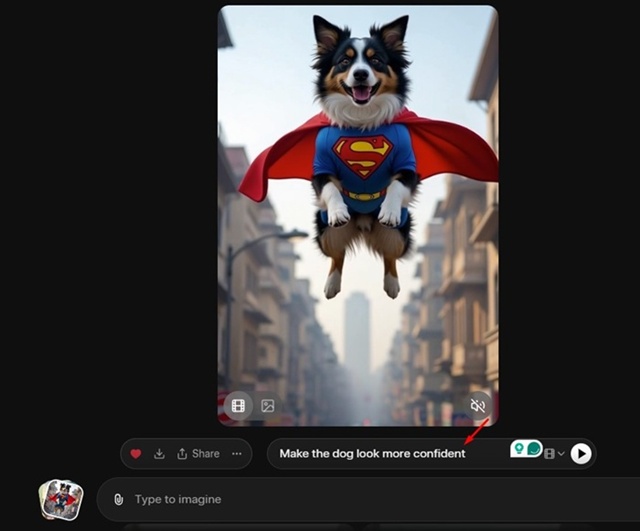Switch to image view on the preview

click(x=267, y=405)
